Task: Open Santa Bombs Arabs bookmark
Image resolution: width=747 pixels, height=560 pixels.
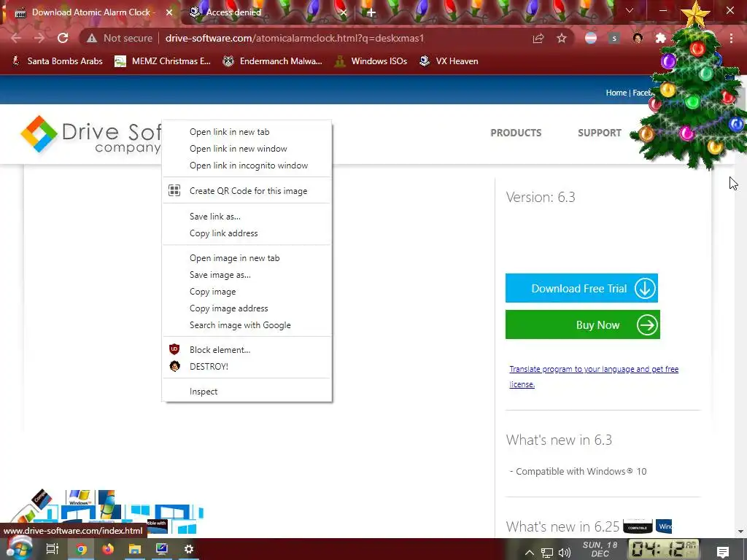Action: point(57,61)
